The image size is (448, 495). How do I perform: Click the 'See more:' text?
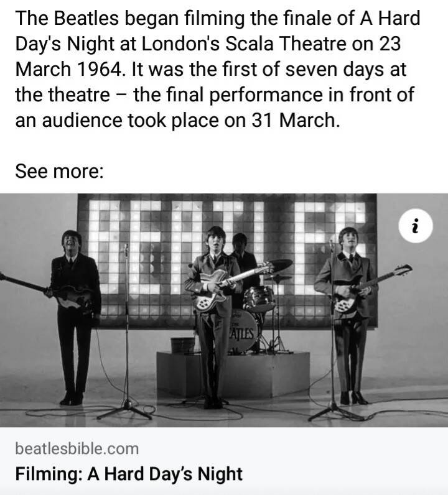pyautogui.click(x=59, y=170)
